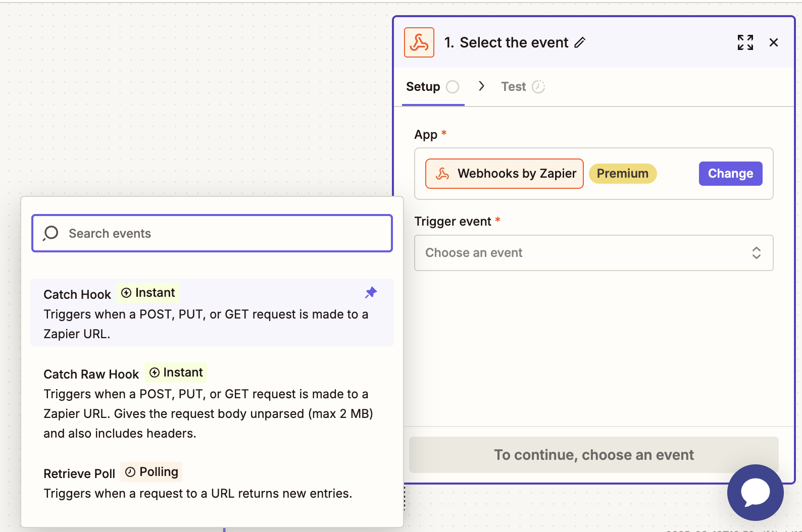Click the Instant badge on Catch Raw Hook
The width and height of the screenshot is (802, 532).
pos(176,373)
